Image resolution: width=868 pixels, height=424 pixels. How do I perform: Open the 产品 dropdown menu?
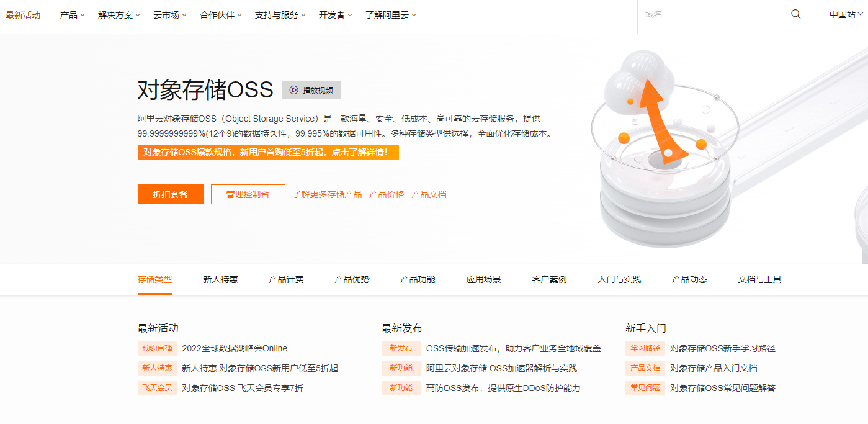coord(73,15)
